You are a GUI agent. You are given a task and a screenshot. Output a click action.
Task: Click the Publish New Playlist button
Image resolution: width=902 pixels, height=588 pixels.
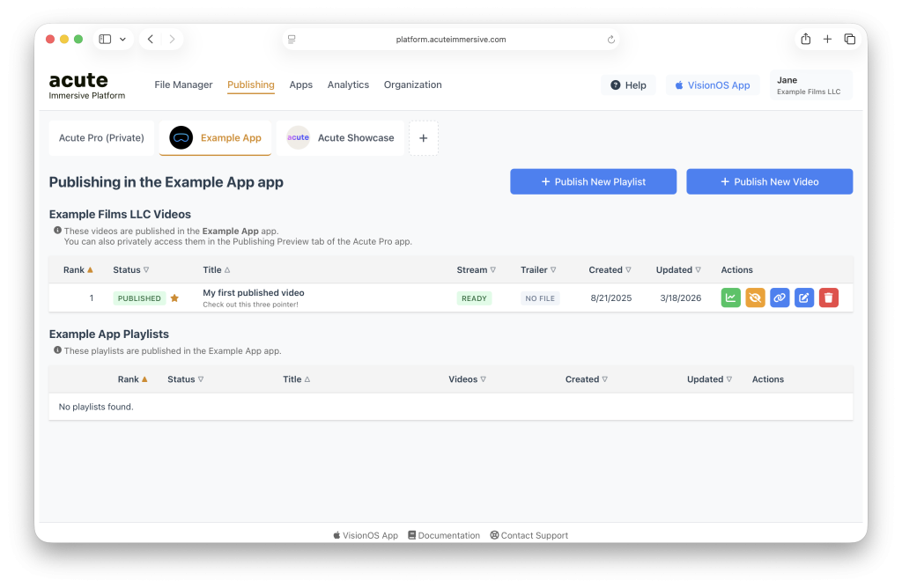(x=593, y=181)
